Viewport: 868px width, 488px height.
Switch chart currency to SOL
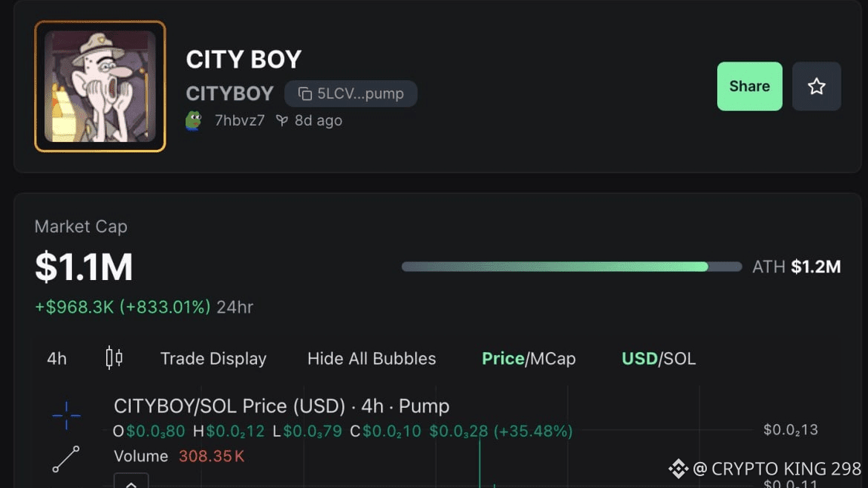click(680, 359)
